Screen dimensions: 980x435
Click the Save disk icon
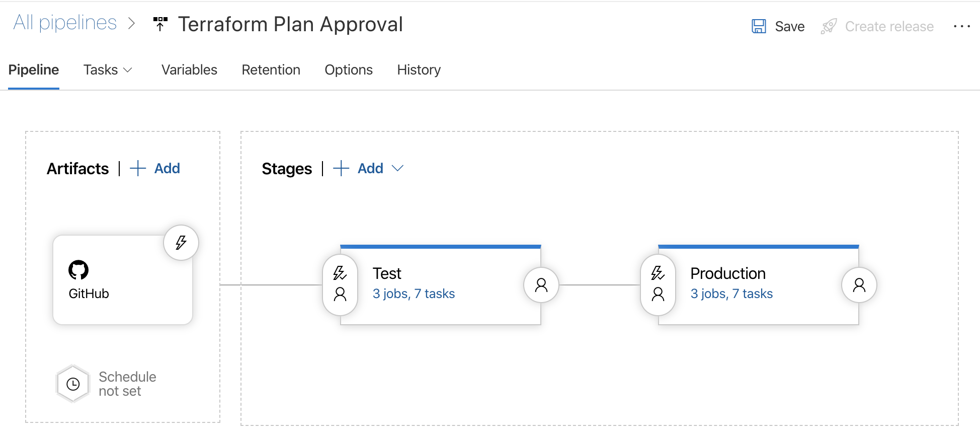tap(759, 26)
